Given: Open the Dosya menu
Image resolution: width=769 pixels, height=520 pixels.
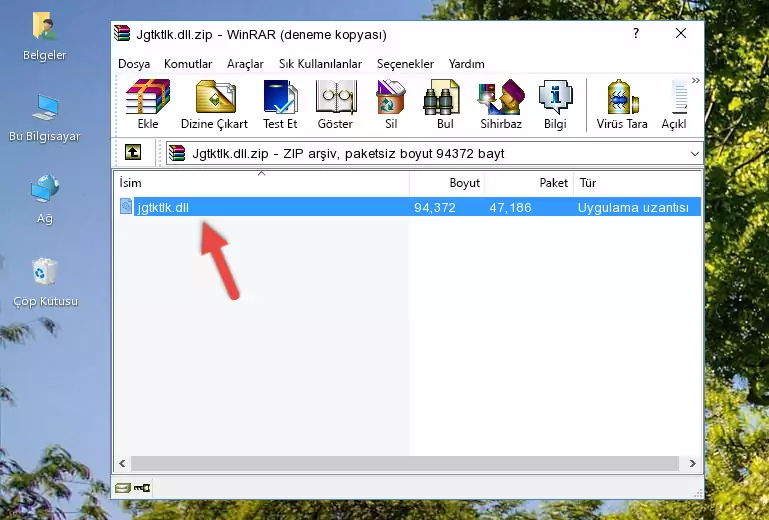Looking at the screenshot, I should 134,64.
